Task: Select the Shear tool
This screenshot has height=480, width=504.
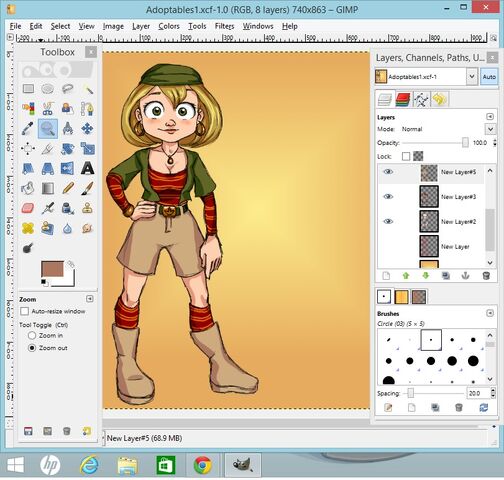Action: point(28,169)
